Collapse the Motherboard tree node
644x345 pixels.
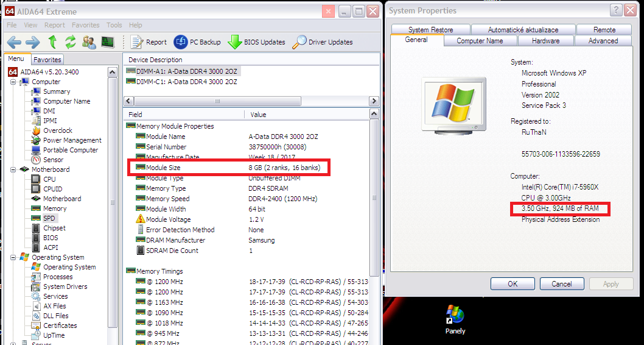pyautogui.click(x=13, y=169)
